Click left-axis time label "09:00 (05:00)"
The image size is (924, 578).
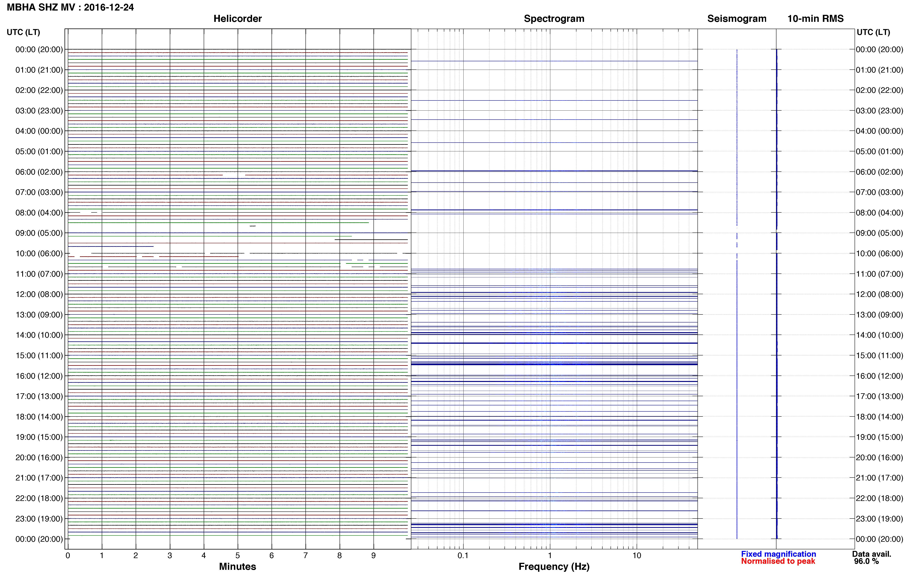click(x=39, y=233)
